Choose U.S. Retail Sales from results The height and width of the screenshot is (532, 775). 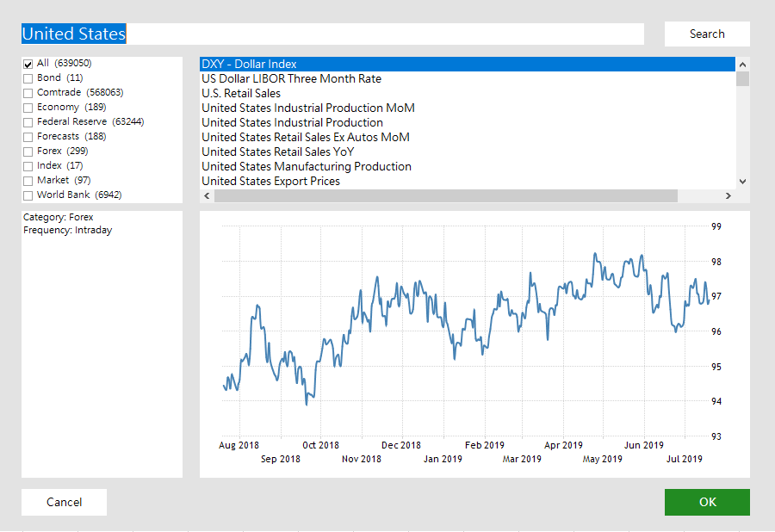point(241,94)
